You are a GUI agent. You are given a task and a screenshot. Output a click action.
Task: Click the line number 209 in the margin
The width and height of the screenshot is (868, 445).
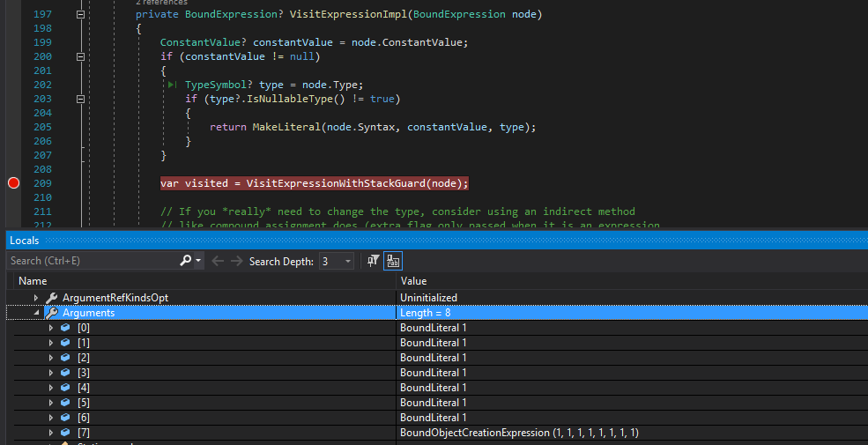tap(42, 183)
